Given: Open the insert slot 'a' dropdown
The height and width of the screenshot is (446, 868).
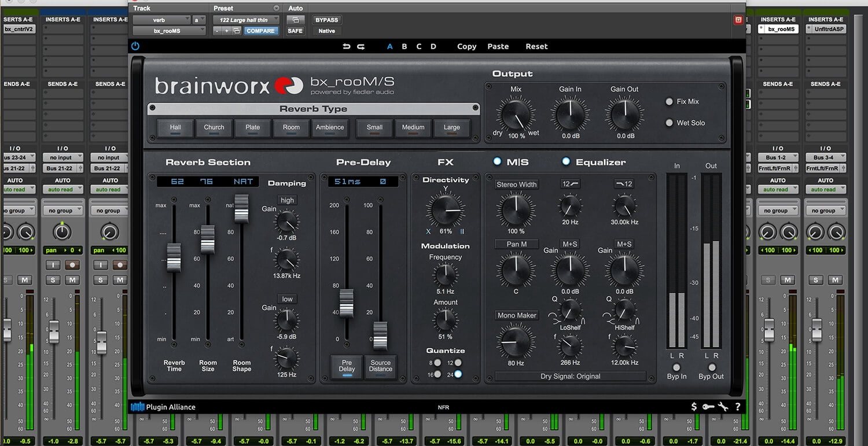Looking at the screenshot, I should coord(199,20).
